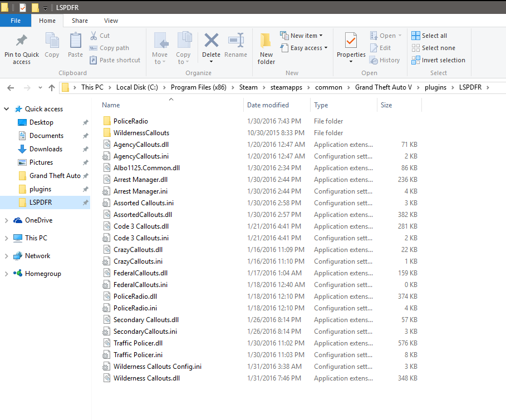506x420 pixels.
Task: Expand chevron after LSPDFR in address bar
Action: click(x=488, y=87)
